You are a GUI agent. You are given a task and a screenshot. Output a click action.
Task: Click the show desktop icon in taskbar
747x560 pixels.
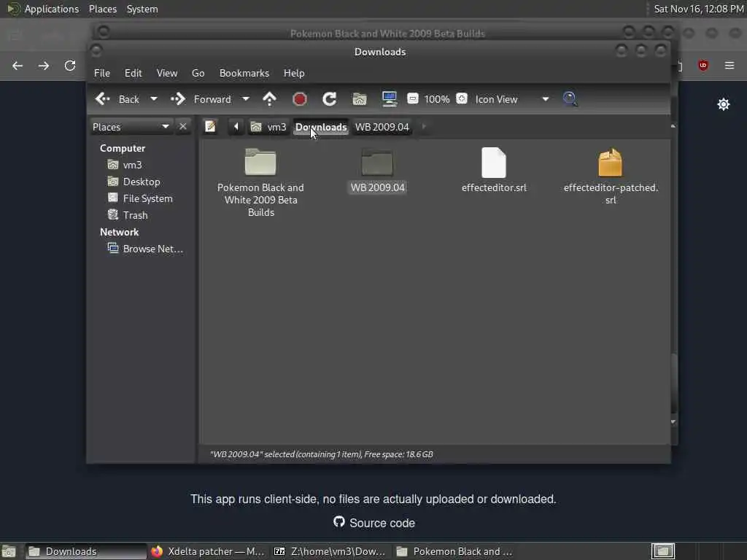9,551
